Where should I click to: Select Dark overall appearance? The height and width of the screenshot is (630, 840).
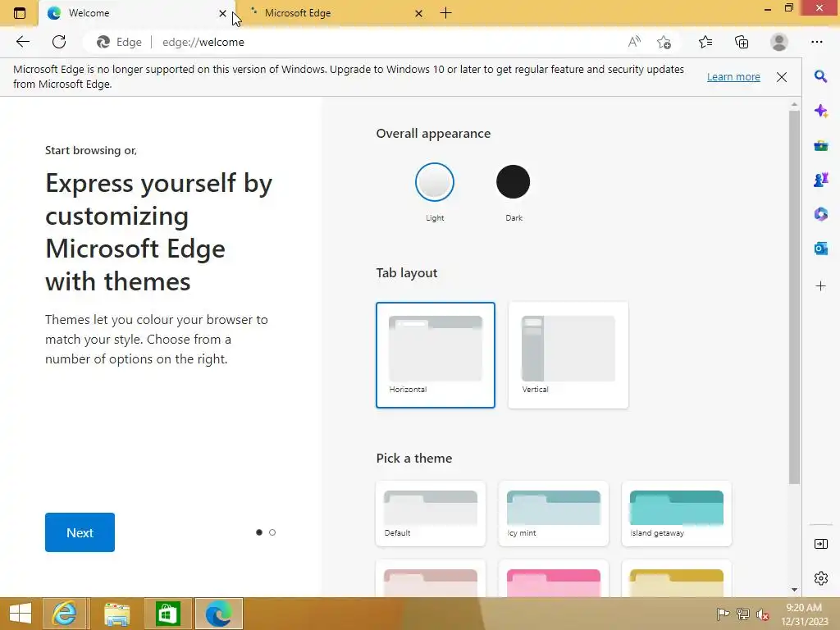514,182
